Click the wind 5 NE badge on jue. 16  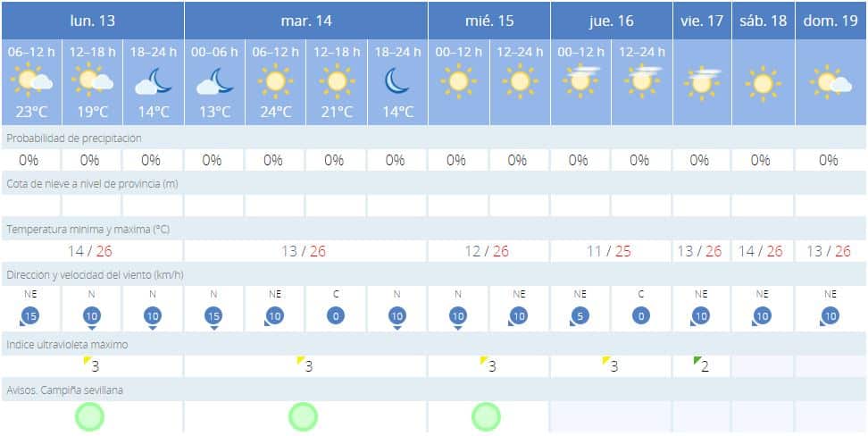[x=580, y=316]
